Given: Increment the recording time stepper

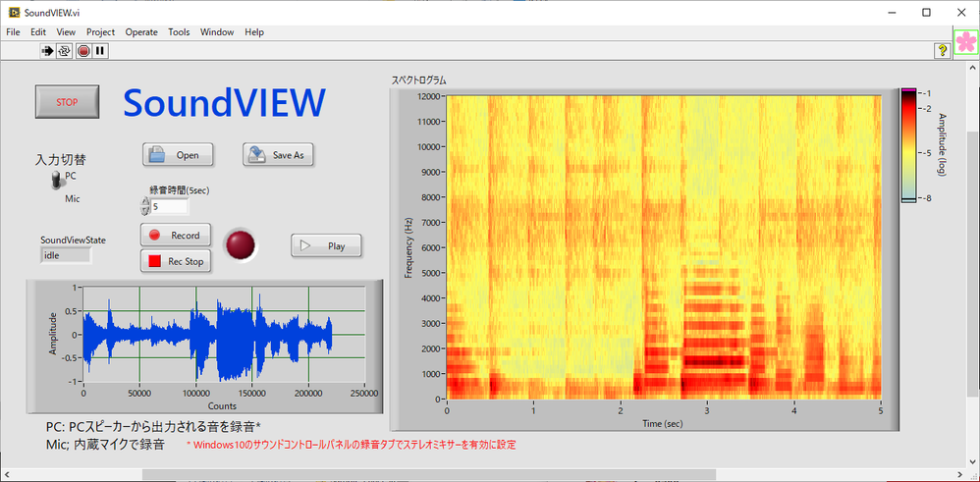Looking at the screenshot, I should 145,202.
